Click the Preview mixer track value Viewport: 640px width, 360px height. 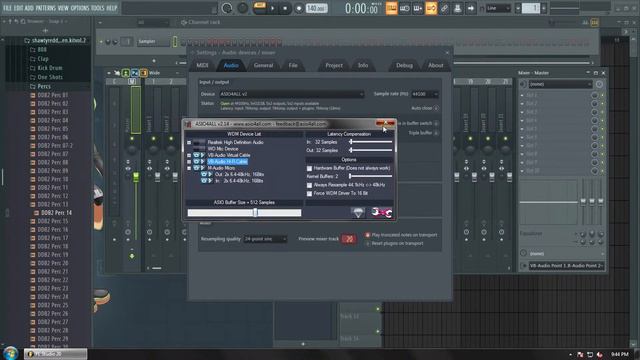349,239
